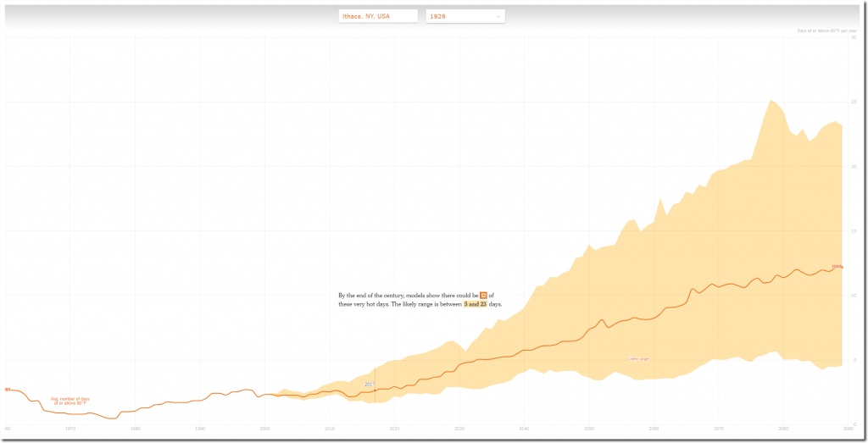Screen dimensions: 868x443
Task: Select the 15 tick on the y-axis
Action: pyautogui.click(x=853, y=230)
